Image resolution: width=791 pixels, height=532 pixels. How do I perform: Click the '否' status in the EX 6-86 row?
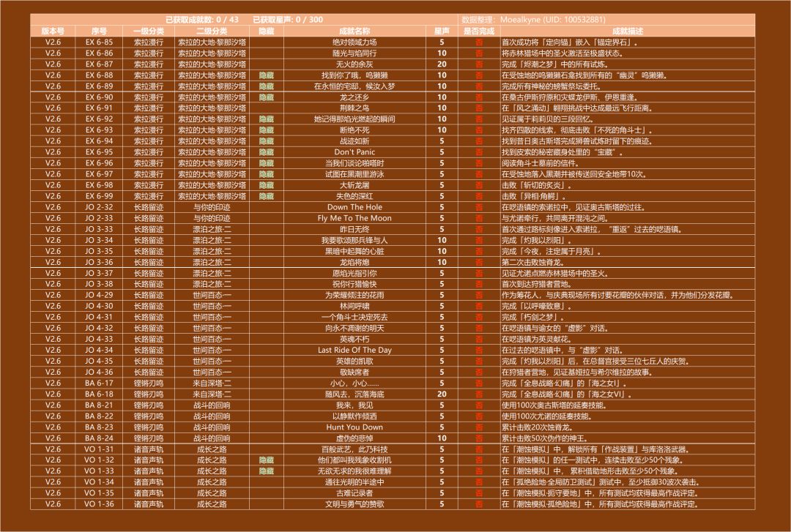tap(479, 53)
